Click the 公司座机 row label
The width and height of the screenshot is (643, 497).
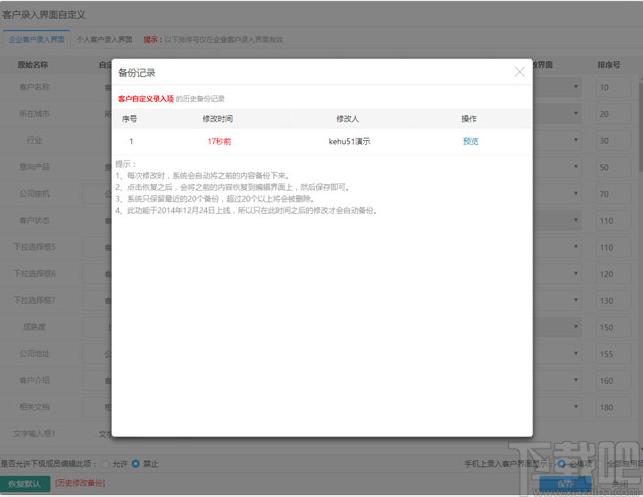point(34,194)
